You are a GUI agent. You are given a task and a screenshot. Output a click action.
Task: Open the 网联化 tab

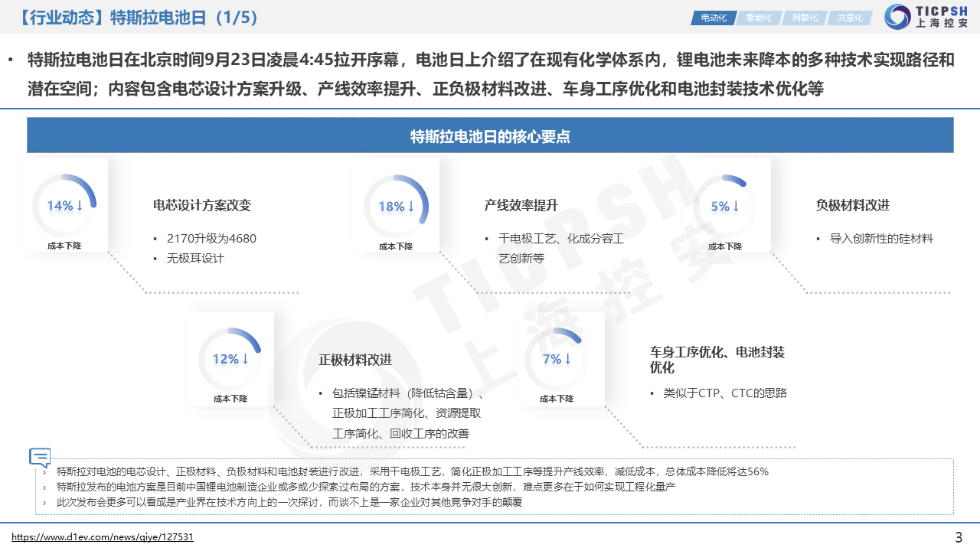[804, 18]
